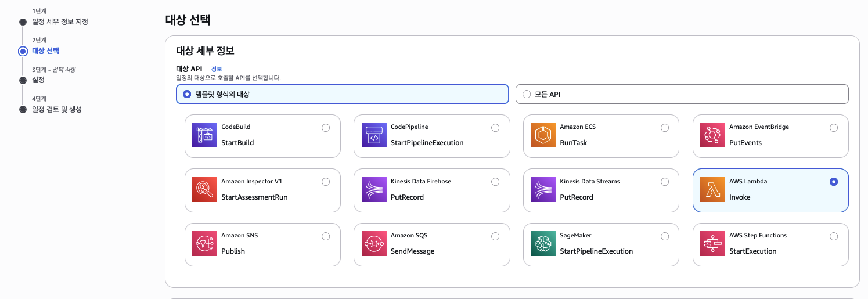
Task: Select the 모든 API radio option
Action: (x=527, y=94)
